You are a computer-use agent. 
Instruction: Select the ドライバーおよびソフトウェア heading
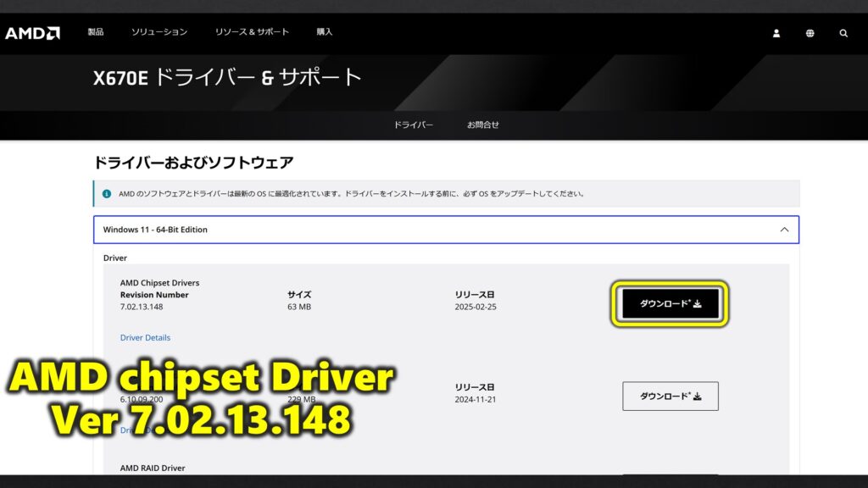tap(193, 162)
